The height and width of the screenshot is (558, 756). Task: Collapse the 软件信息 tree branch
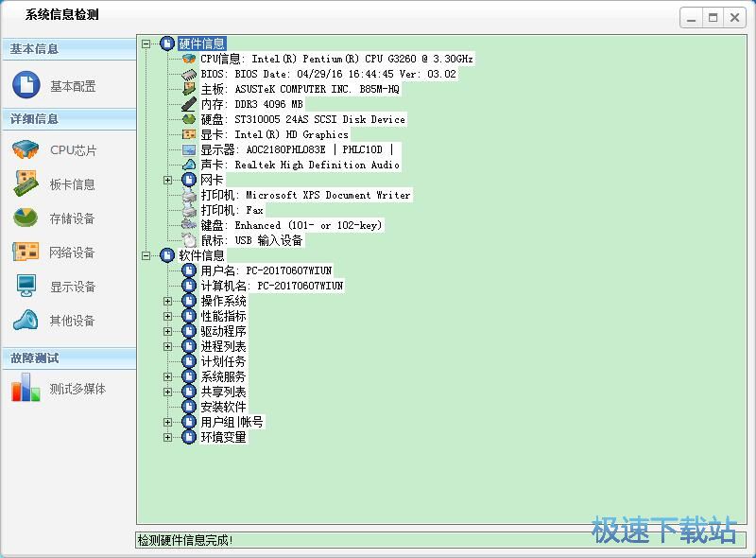pos(146,255)
